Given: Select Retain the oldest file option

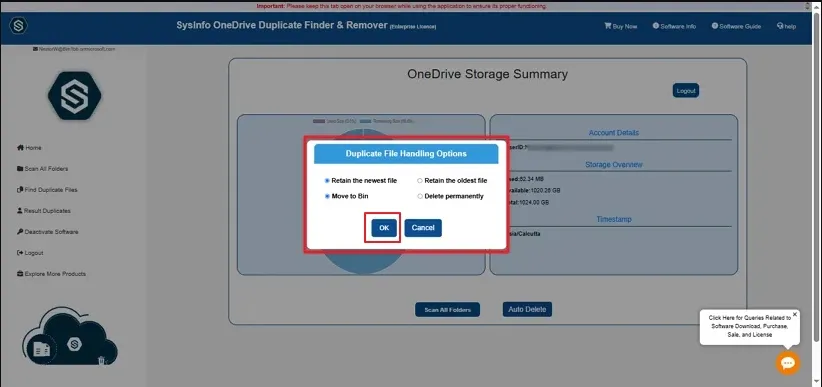Looking at the screenshot, I should pos(452,180).
